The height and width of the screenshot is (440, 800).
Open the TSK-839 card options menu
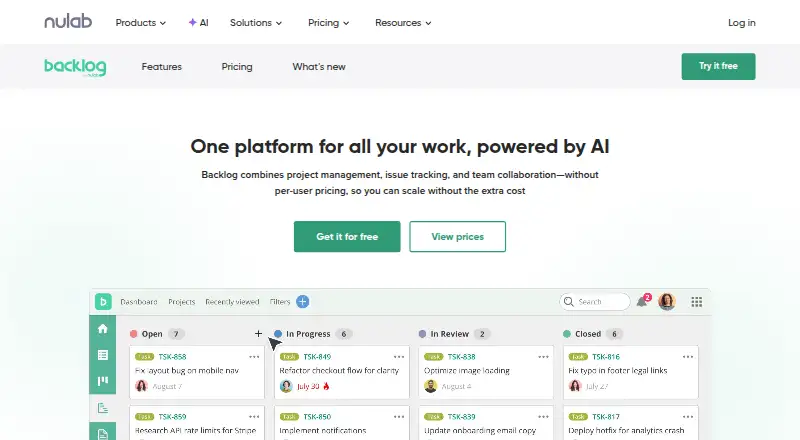pyautogui.click(x=543, y=417)
